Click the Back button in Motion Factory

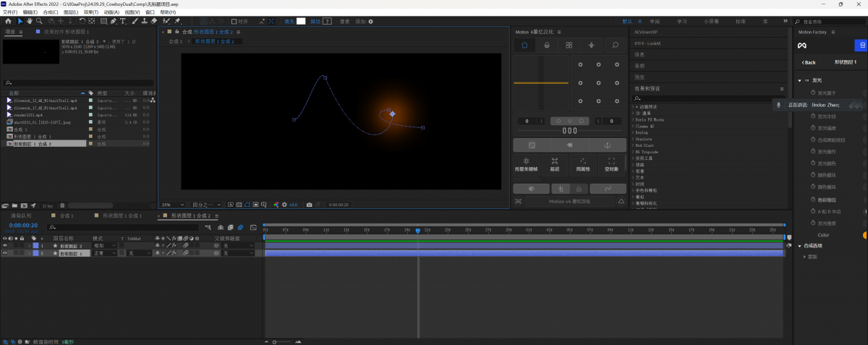809,62
